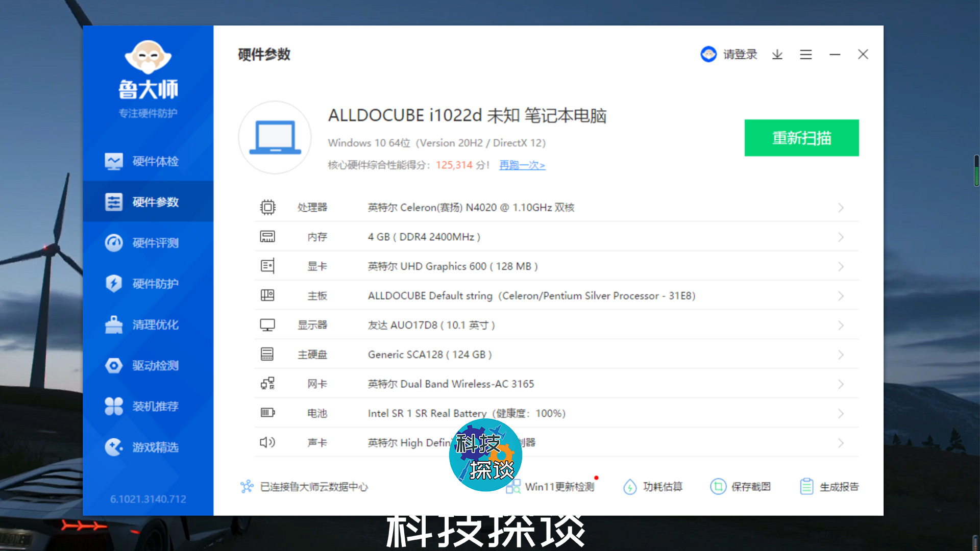The height and width of the screenshot is (551, 980).
Task: Click the 网卡 network icon
Action: pos(267,384)
